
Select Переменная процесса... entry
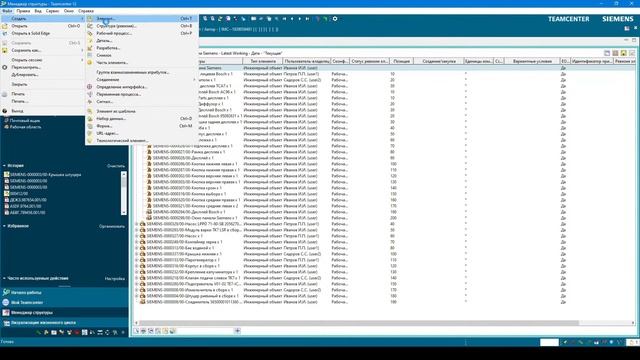pyautogui.click(x=142, y=94)
